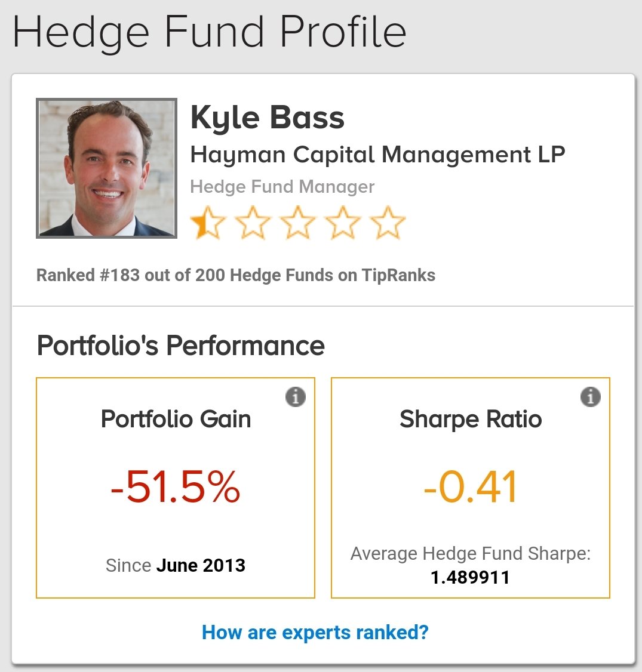This screenshot has width=642, height=672.
Task: Click the info icon in Sharpe Ratio card
Action: tap(591, 397)
